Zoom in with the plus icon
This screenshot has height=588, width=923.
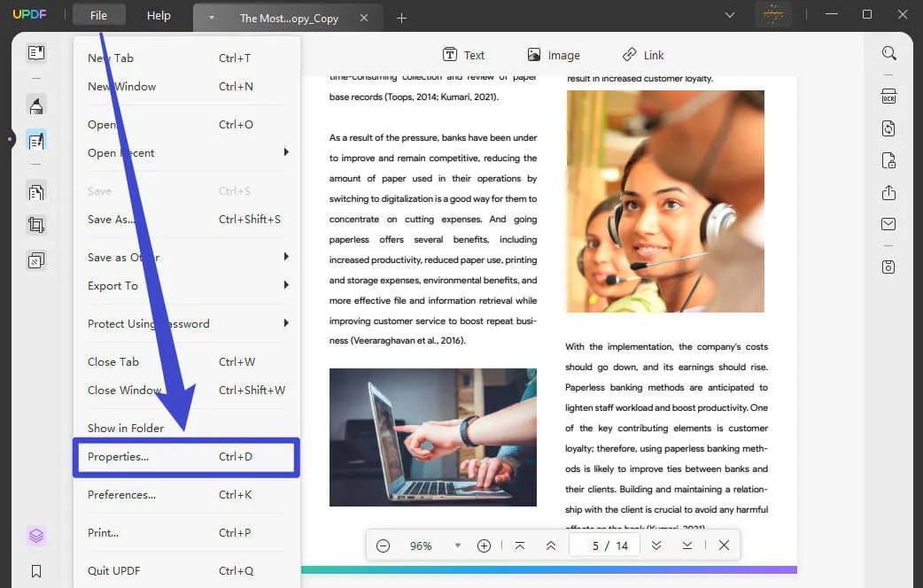pos(484,546)
